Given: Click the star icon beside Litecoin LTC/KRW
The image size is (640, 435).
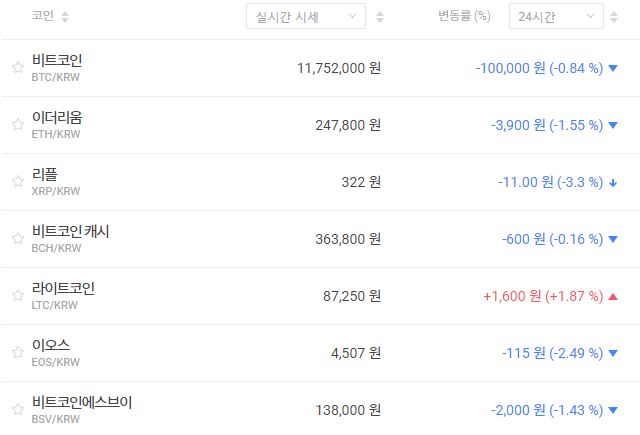Looking at the screenshot, I should [17, 296].
